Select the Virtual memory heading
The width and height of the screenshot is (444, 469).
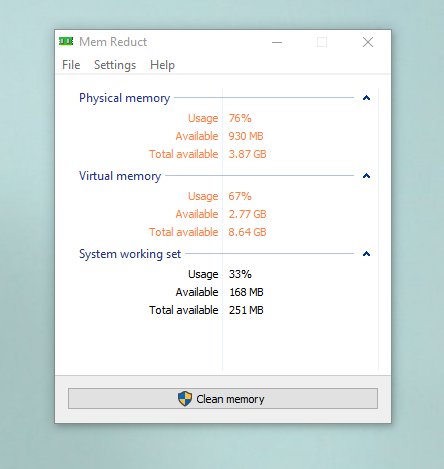[x=120, y=176]
